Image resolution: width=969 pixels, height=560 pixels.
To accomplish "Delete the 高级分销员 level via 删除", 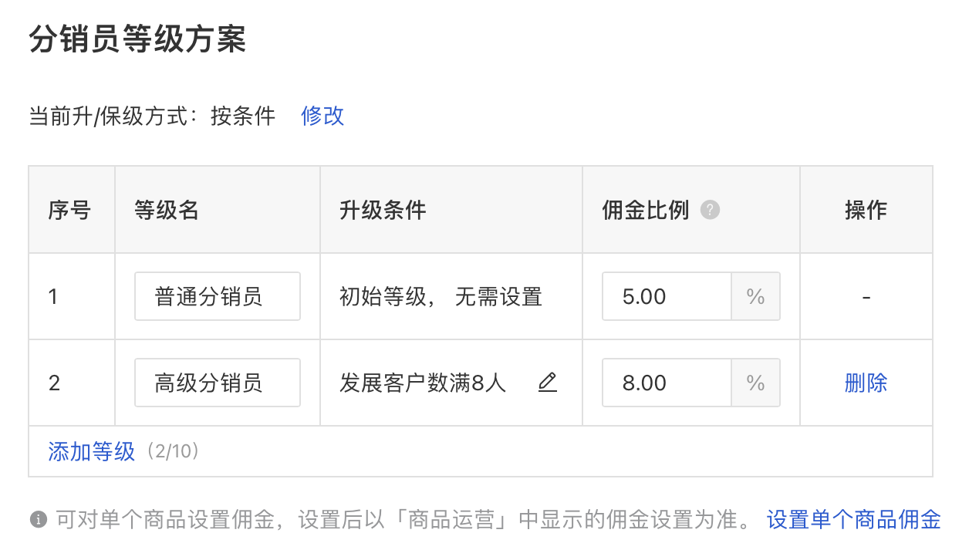I will (x=866, y=383).
